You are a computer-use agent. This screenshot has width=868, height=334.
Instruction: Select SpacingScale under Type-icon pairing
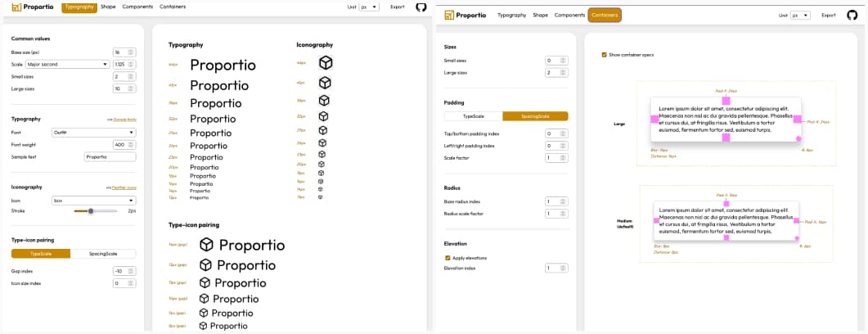click(x=105, y=254)
